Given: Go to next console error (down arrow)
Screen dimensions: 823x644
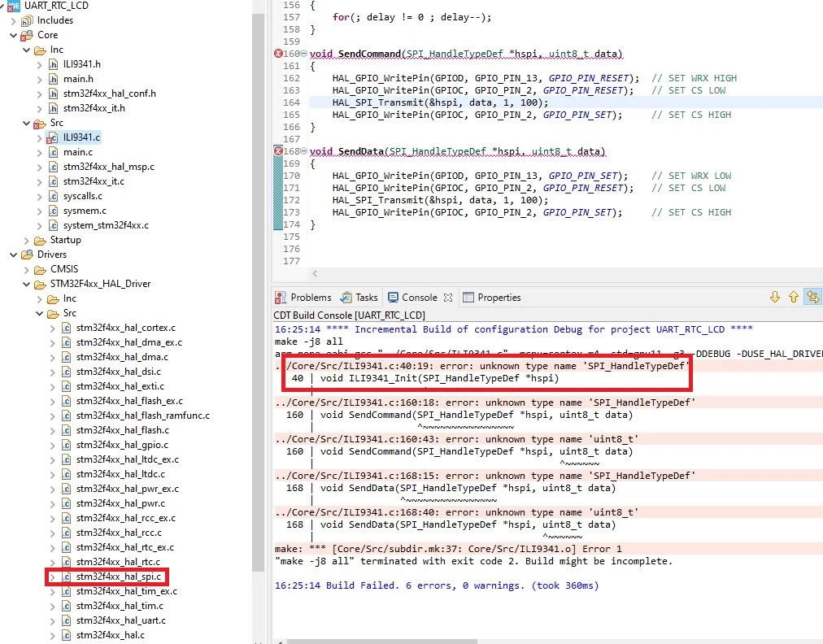Looking at the screenshot, I should point(775,297).
